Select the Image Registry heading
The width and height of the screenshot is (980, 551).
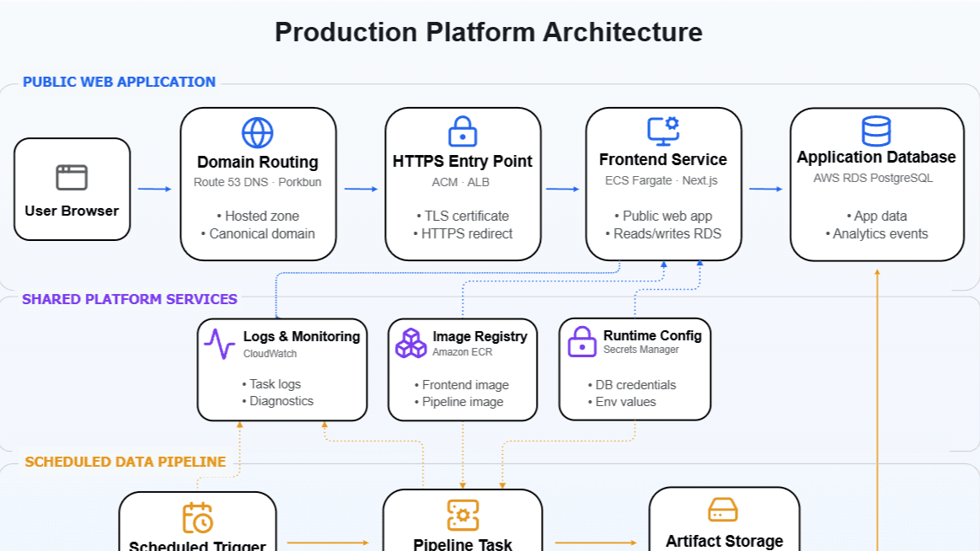[x=480, y=337]
